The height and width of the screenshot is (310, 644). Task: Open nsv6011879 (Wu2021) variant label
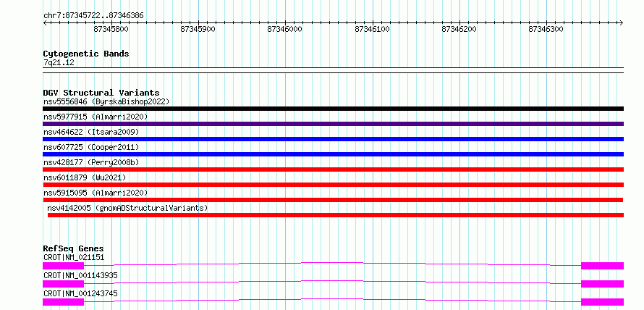point(85,177)
